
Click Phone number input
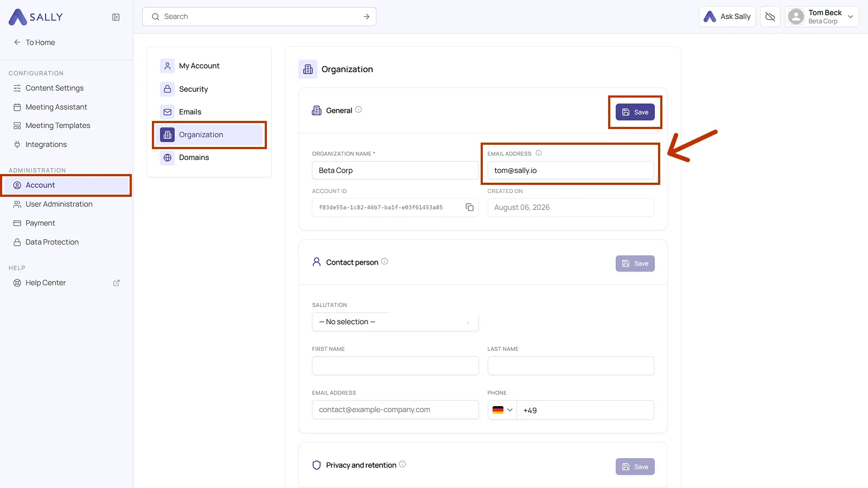click(x=585, y=410)
